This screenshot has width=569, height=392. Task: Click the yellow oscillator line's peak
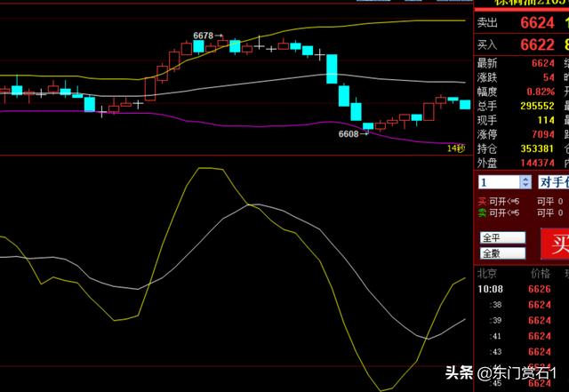coord(208,168)
